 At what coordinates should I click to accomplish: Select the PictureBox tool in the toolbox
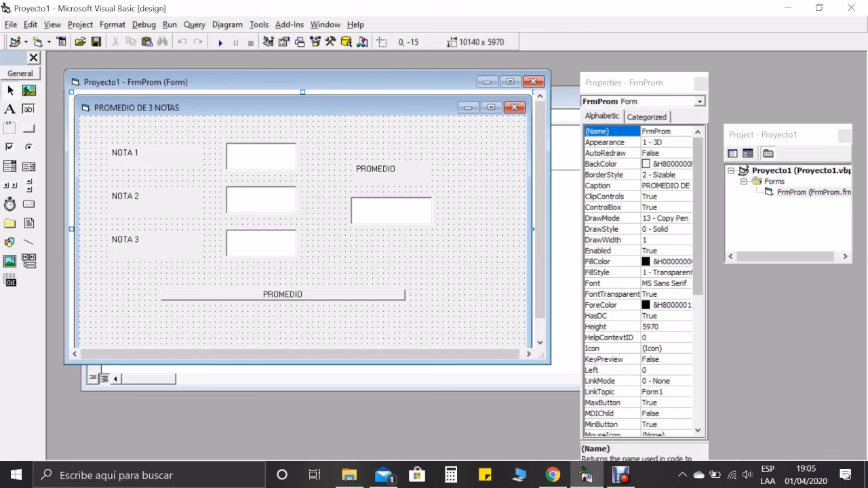click(28, 90)
